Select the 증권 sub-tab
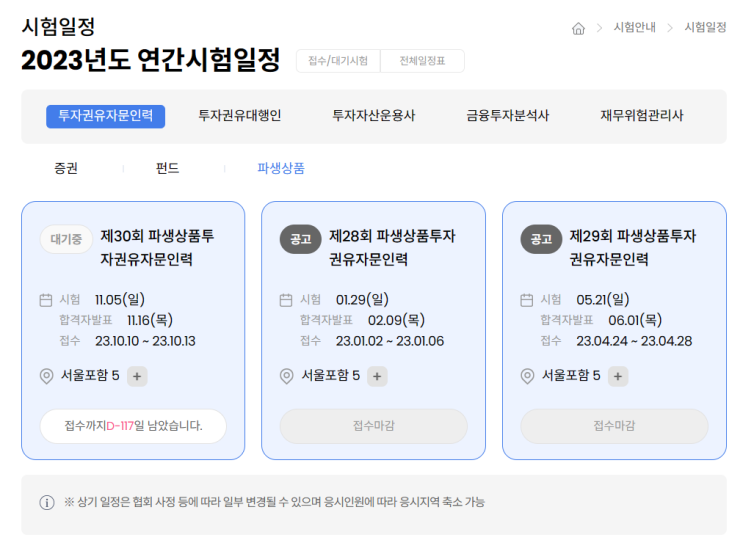 click(66, 168)
